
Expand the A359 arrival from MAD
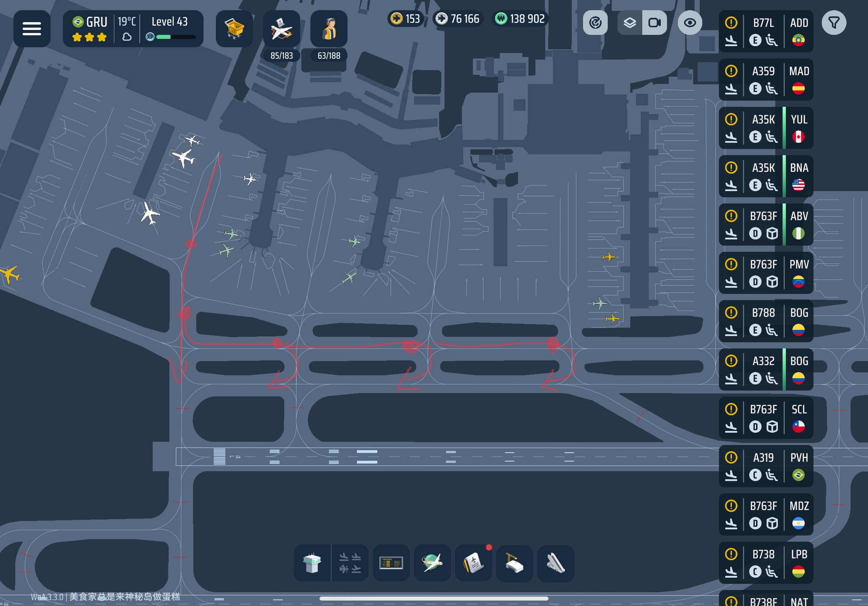point(765,80)
